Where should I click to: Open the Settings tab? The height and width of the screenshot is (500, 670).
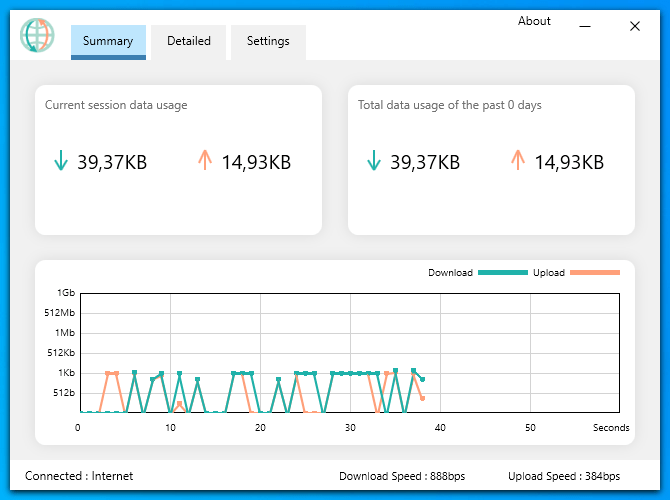click(x=268, y=41)
